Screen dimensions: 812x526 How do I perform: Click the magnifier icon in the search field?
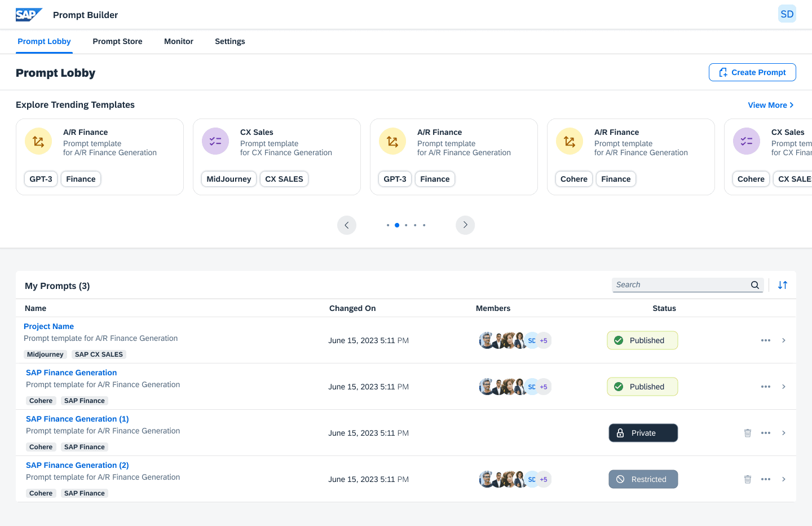point(755,285)
